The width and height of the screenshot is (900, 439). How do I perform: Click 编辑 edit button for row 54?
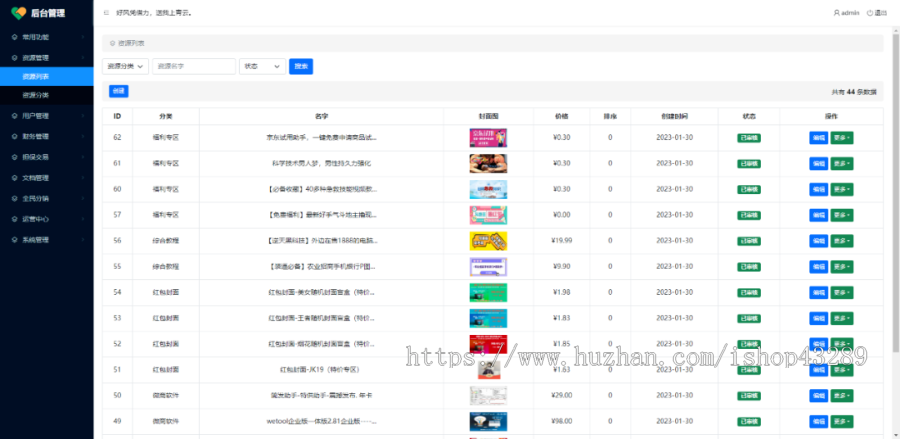coord(818,293)
